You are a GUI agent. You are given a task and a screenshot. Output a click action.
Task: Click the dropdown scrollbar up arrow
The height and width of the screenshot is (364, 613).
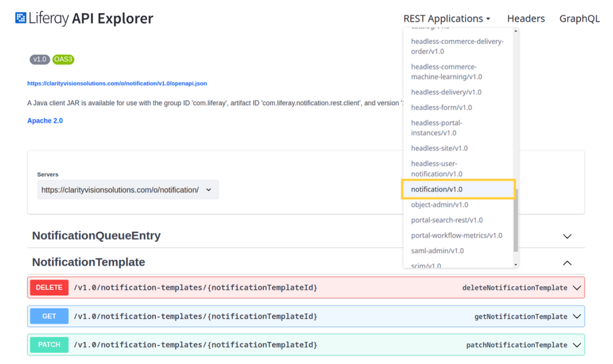[516, 31]
